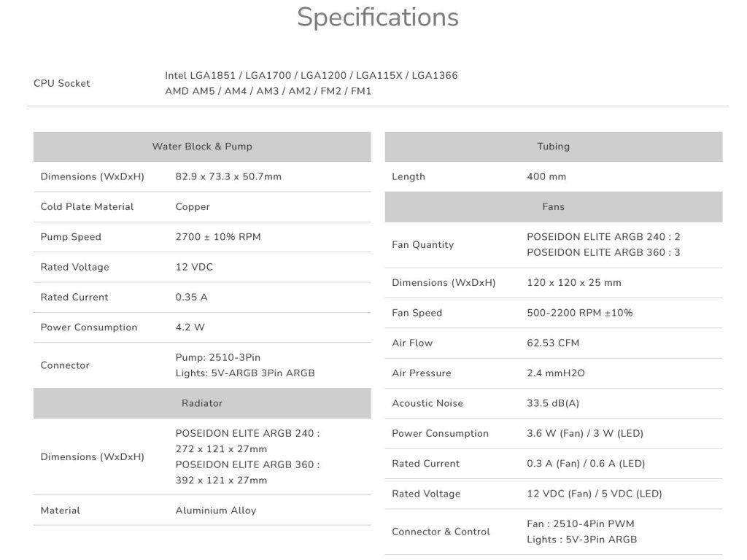Click the Aluminium Alloy material value
747x560 pixels.
215,510
